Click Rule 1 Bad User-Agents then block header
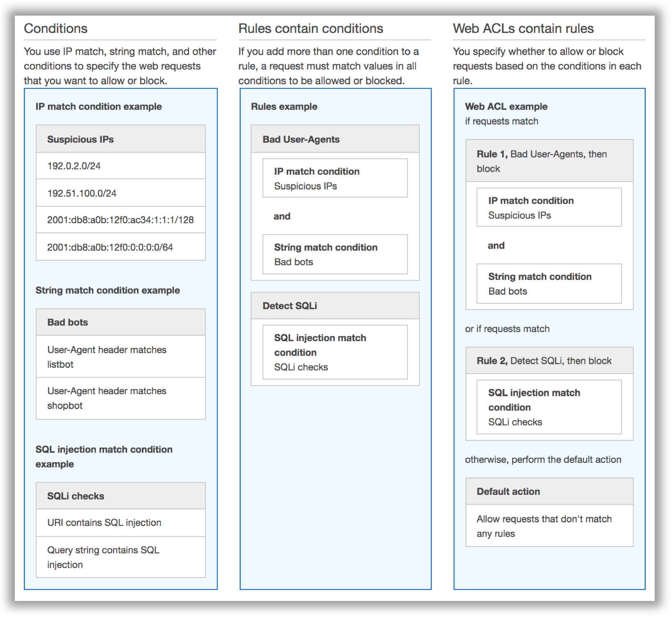The height and width of the screenshot is (619, 672). (550, 161)
